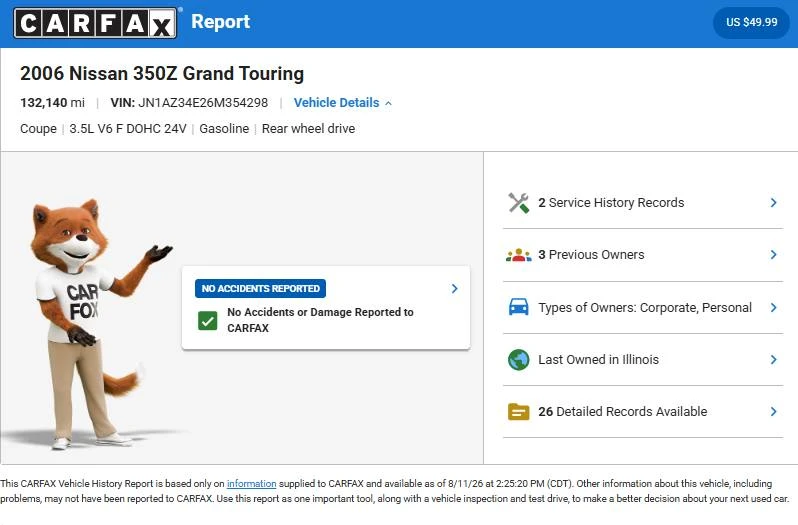Click the 2006 Nissan 350Z Grand Touring title
This screenshot has height=525, width=798.
[162, 74]
